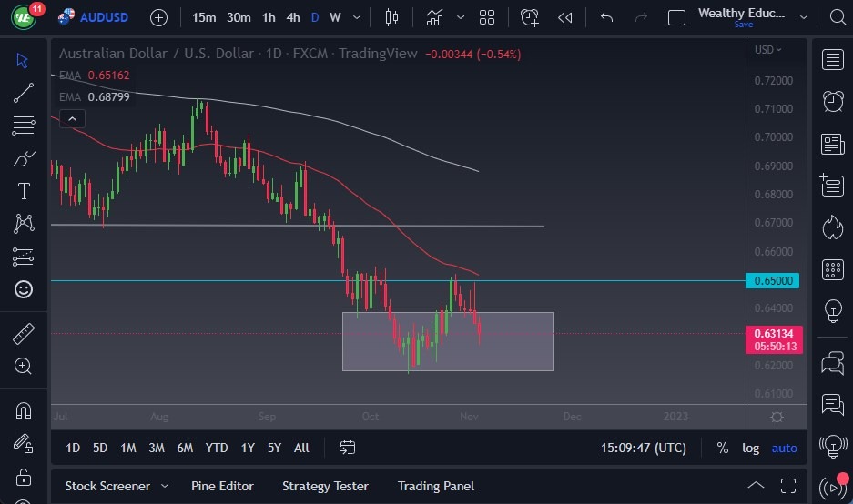Click the indicators icon in toolbar
The width and height of the screenshot is (853, 504).
pos(434,17)
